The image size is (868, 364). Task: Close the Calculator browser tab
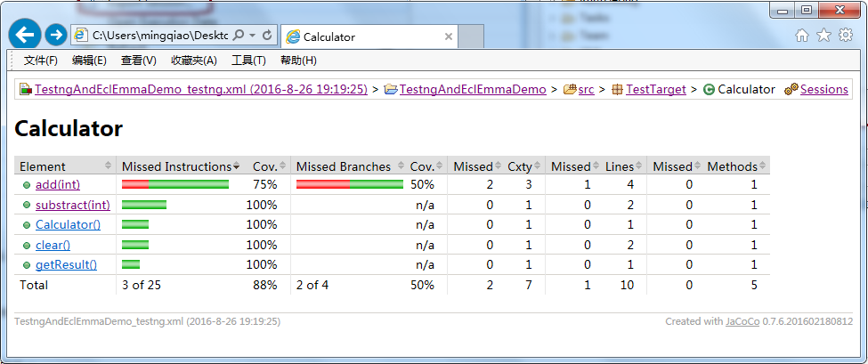click(x=449, y=37)
